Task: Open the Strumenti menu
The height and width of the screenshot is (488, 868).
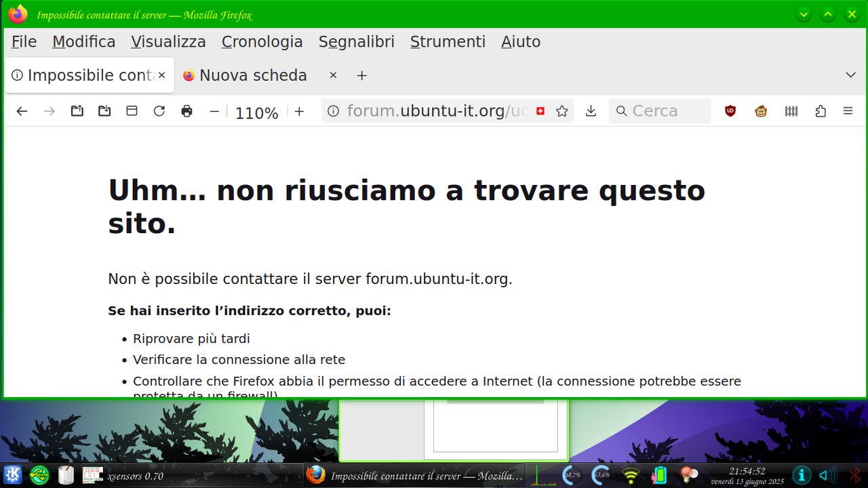Action: [x=448, y=42]
